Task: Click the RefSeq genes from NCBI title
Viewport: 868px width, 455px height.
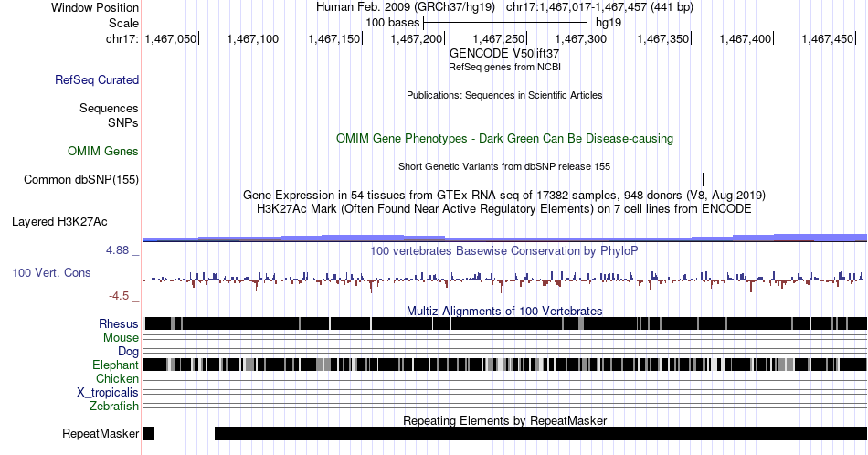Action: [504, 67]
